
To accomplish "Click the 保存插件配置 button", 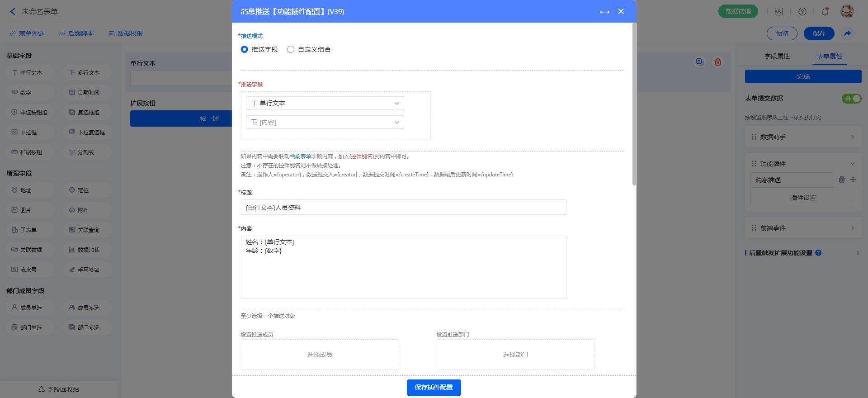I will point(434,387).
